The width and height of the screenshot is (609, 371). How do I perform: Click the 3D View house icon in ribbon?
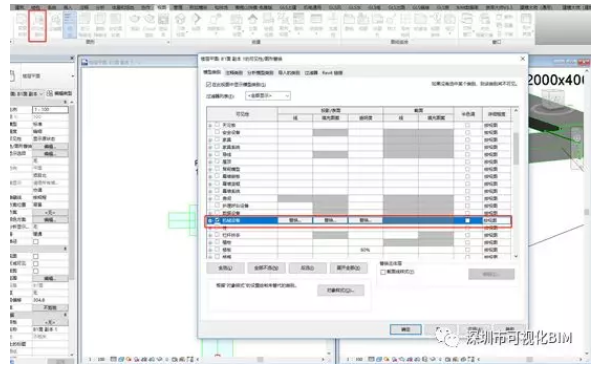181,25
